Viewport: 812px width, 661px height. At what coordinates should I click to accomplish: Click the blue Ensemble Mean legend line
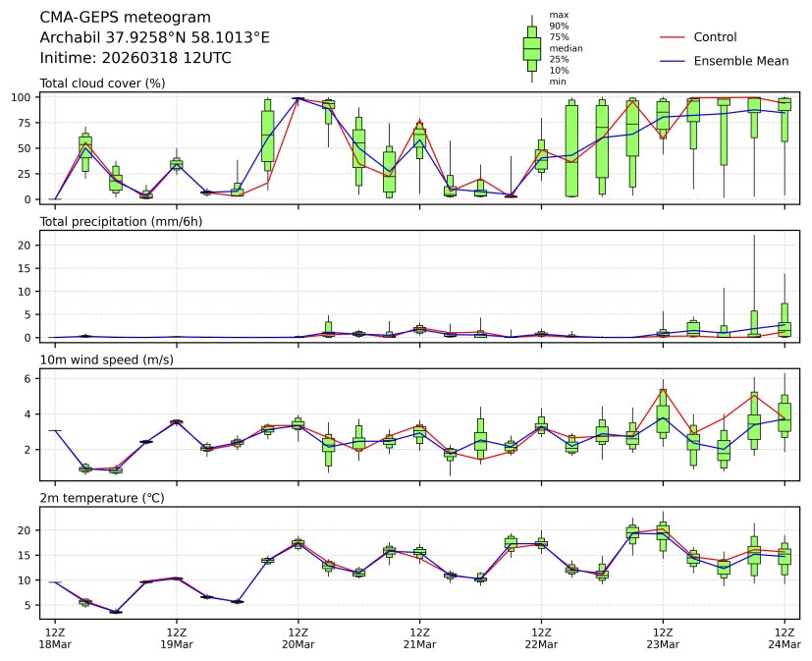671,61
